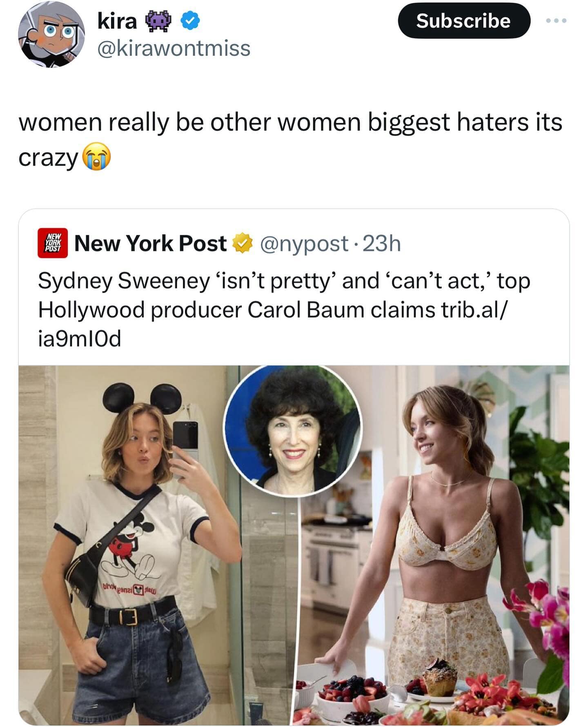Click the 23h timestamp on quoted post
This screenshot has width=588, height=727.
point(382,244)
